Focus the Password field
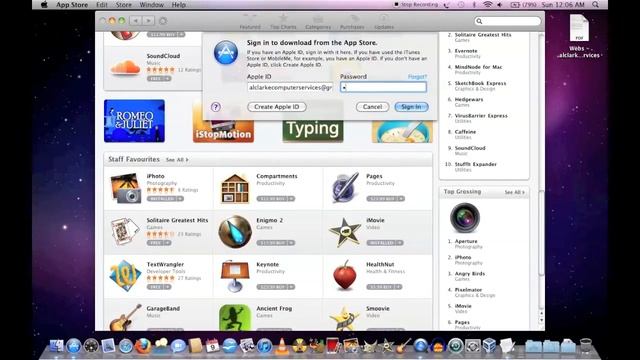Screen dimensions: 640x360 coord(384,87)
